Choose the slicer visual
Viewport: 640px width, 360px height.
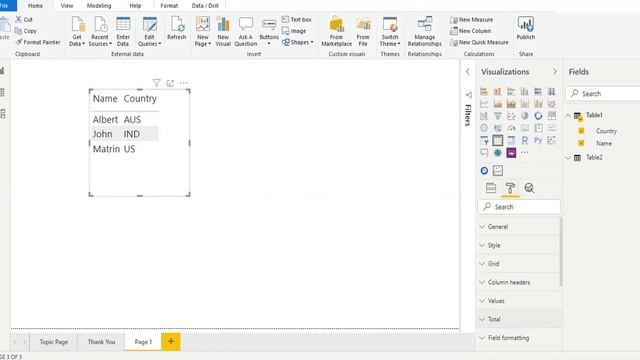(x=484, y=140)
